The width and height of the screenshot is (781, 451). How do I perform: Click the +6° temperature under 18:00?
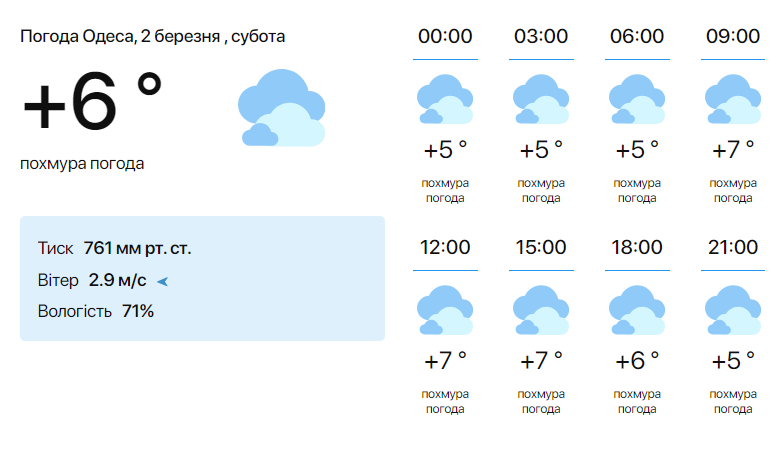pyautogui.click(x=637, y=360)
